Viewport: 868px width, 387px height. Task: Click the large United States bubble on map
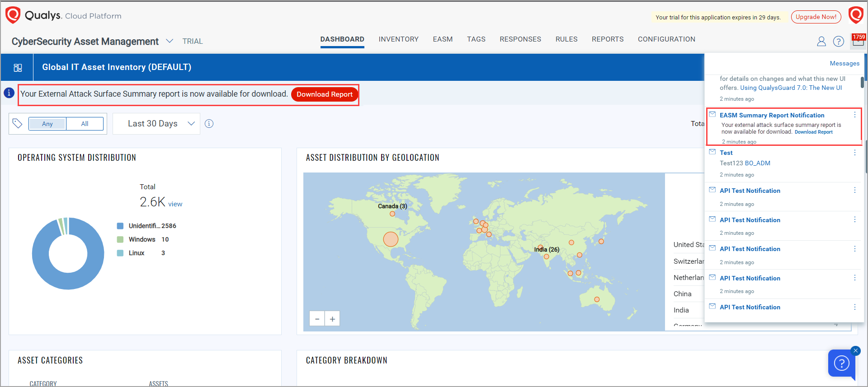pos(391,239)
